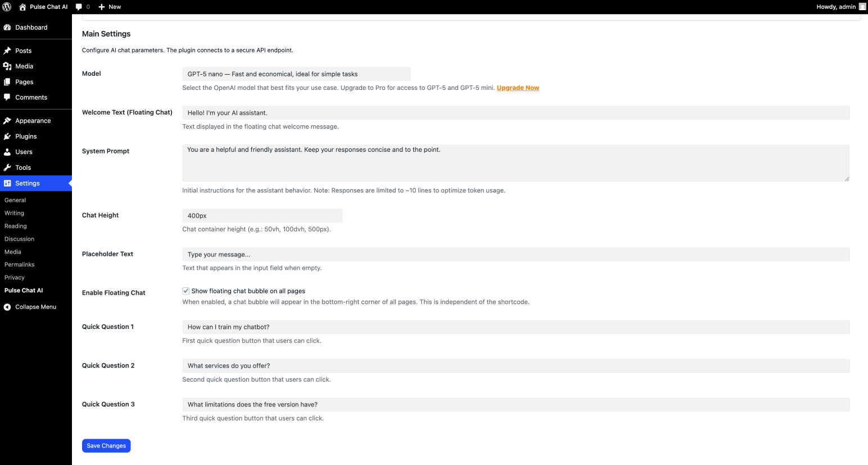Click the Plugins plug icon
The height and width of the screenshot is (465, 868).
click(7, 137)
